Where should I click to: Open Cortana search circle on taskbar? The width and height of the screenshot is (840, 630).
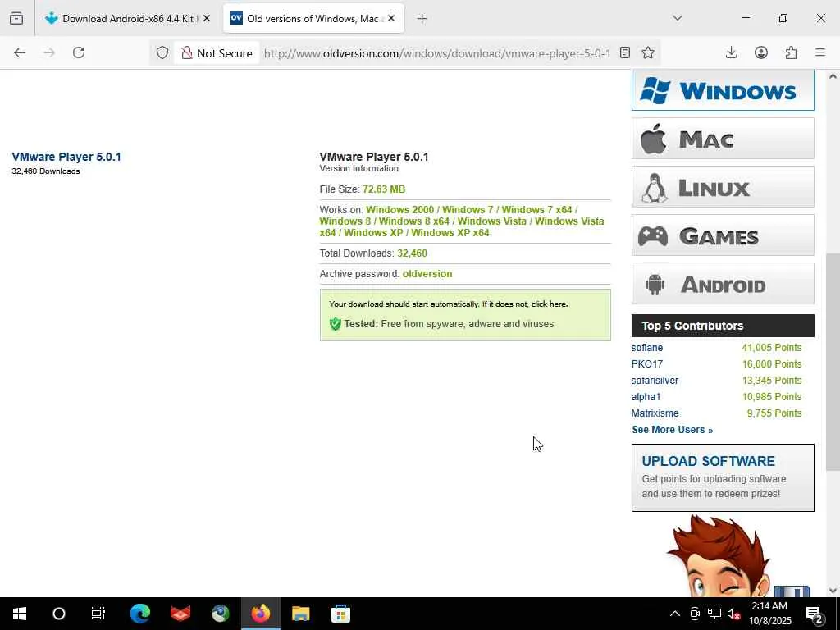(x=59, y=614)
